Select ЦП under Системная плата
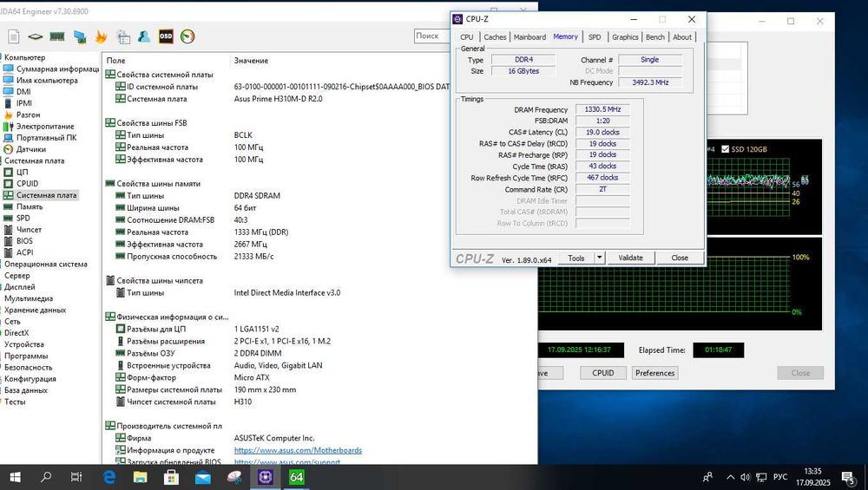868x490 pixels. point(23,172)
